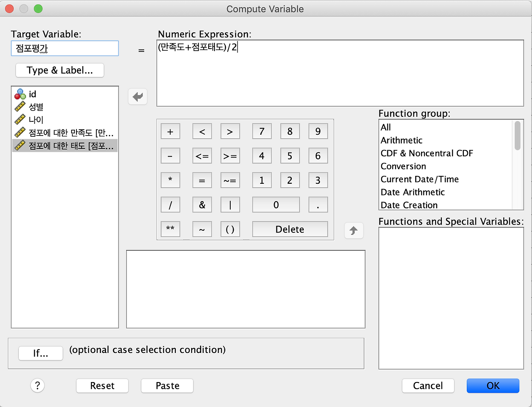Click the vertical bar OR key
Image resolution: width=532 pixels, height=407 pixels.
tap(230, 205)
